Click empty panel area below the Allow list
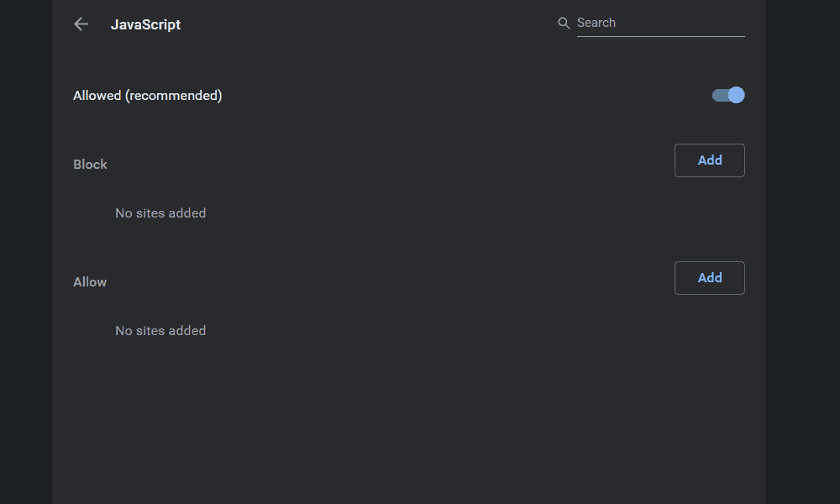This screenshot has width=840, height=504. click(x=409, y=420)
